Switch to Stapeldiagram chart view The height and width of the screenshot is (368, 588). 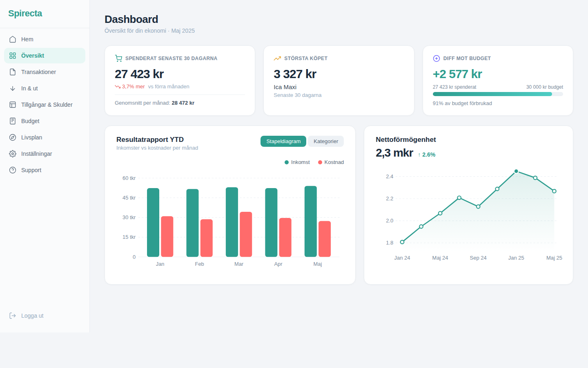pos(283,141)
